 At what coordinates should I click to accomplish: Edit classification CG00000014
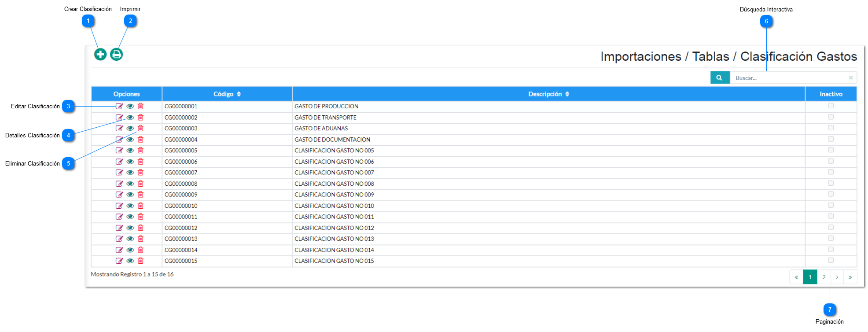coord(119,250)
